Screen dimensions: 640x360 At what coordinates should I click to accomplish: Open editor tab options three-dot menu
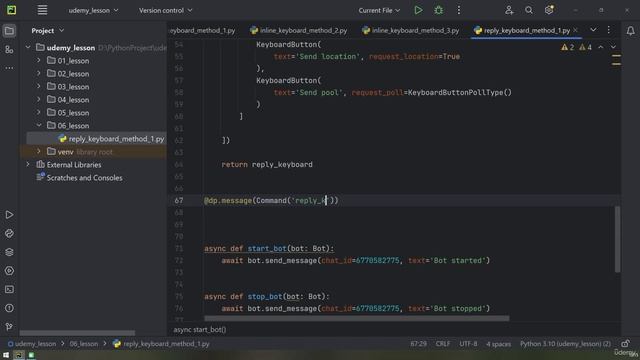tap(609, 30)
